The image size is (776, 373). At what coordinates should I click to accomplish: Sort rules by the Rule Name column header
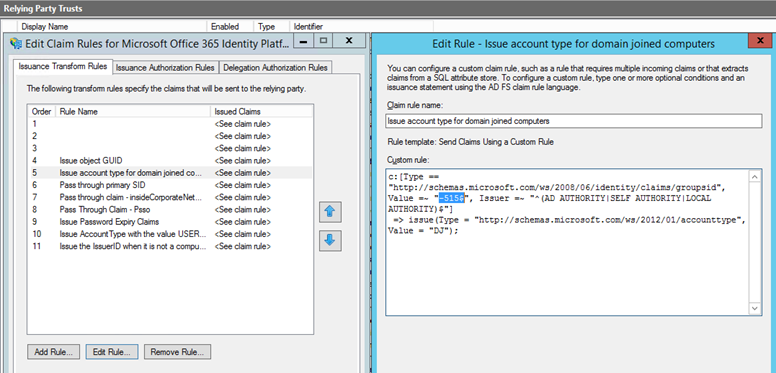pyautogui.click(x=134, y=111)
